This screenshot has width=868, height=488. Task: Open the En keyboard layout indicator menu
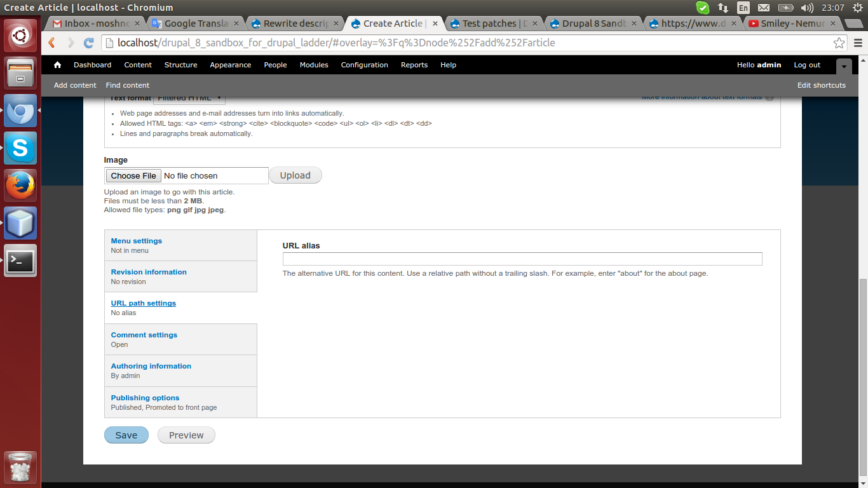tap(743, 8)
